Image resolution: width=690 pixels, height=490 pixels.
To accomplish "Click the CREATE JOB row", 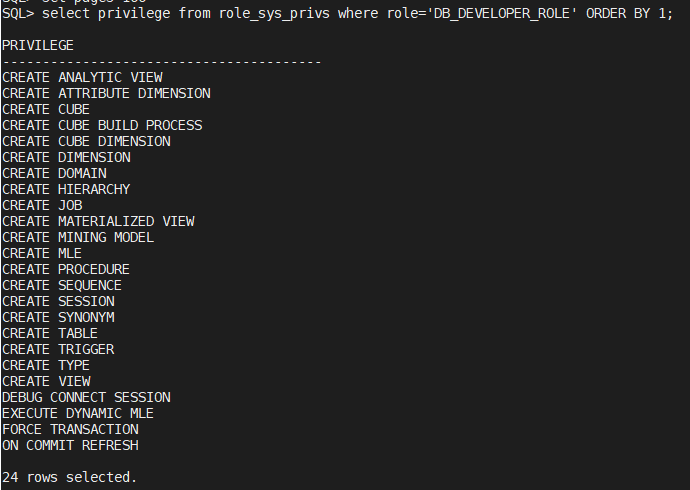I will coord(42,205).
